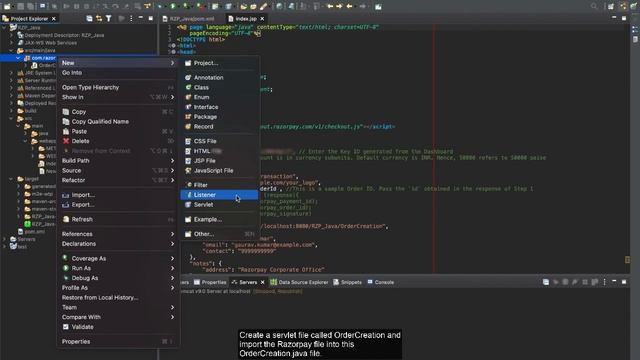
Task: Open Project Explorer view menu (three dots)
Action: [x=131, y=18]
